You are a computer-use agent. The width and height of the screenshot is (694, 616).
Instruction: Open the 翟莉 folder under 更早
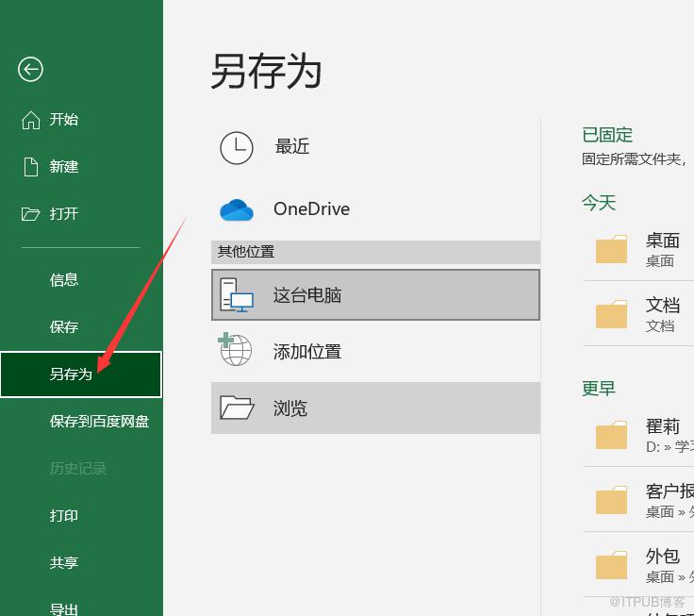tap(639, 435)
